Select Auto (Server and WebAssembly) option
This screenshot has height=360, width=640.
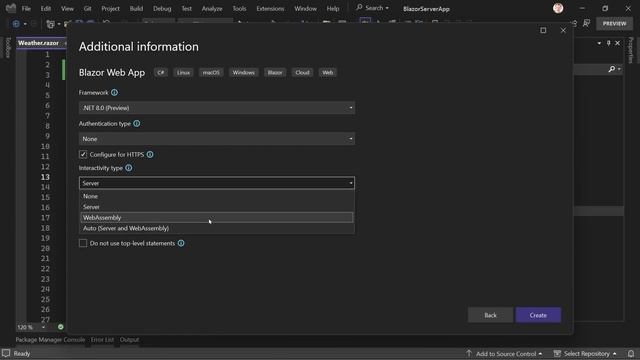tap(217, 228)
